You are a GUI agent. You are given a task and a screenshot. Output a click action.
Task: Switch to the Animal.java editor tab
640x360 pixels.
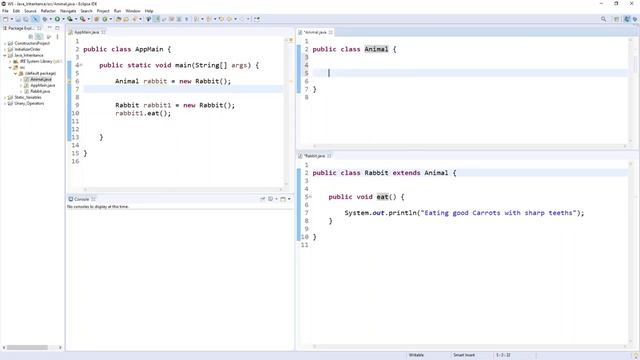[x=315, y=32]
